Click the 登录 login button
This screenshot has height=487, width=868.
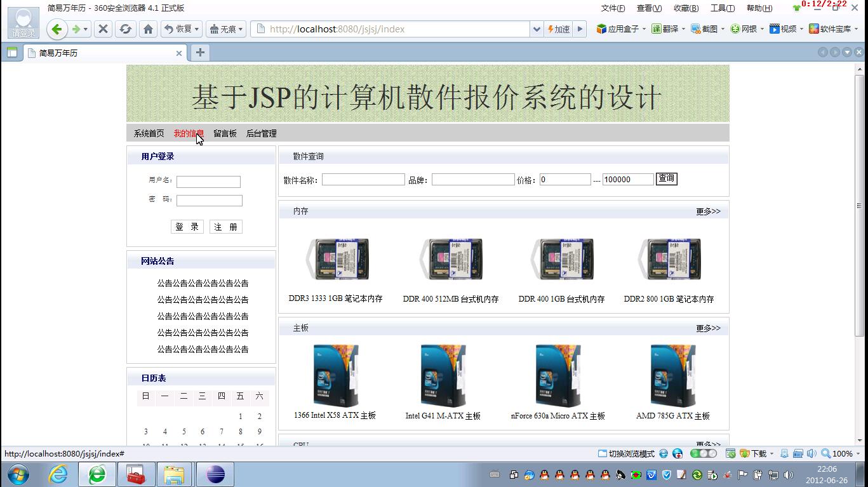point(187,227)
